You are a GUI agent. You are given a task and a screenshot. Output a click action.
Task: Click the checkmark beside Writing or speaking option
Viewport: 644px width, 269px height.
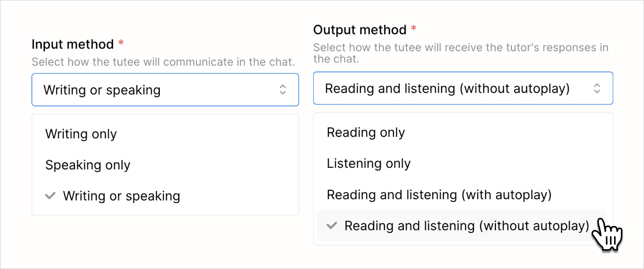50,196
